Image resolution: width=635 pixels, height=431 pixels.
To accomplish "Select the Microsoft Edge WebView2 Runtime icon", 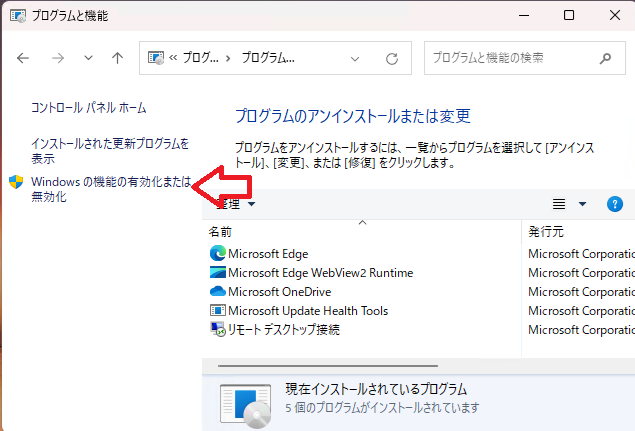I will point(217,273).
